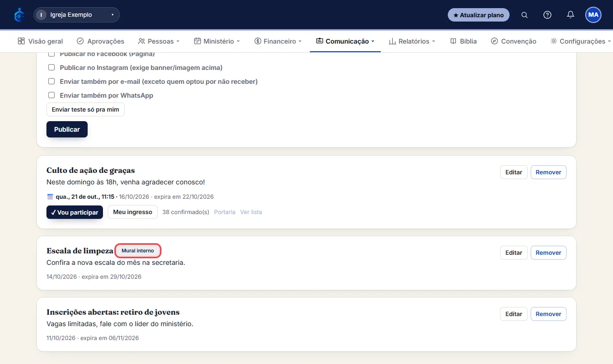Click the Visão geral dashboard icon

(21, 41)
